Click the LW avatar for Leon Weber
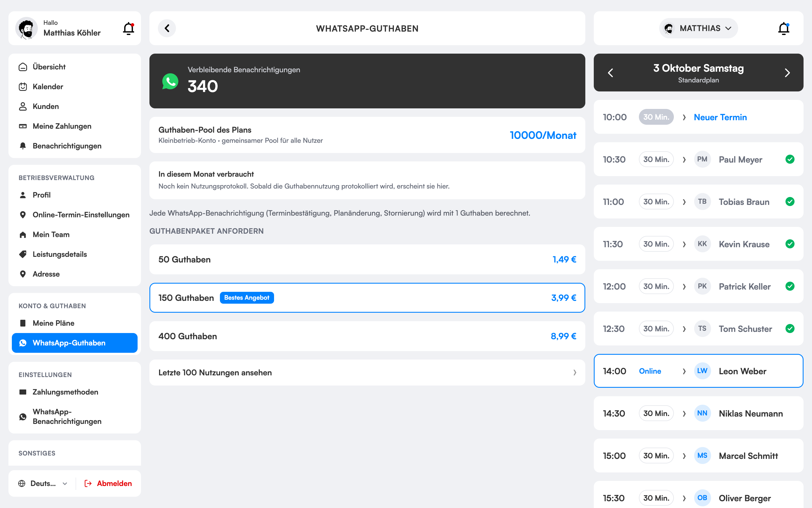 coord(702,371)
